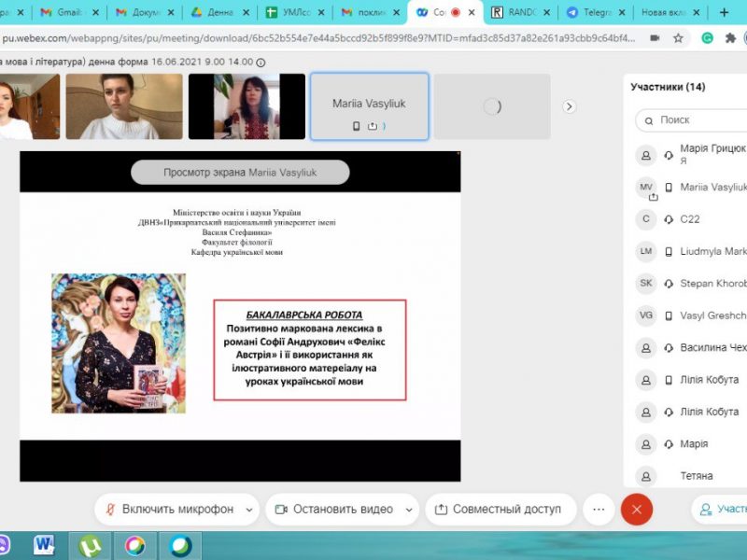Image resolution: width=747 pixels, height=560 pixels.
Task: Bookmark this page with the star icon
Action: click(x=678, y=38)
